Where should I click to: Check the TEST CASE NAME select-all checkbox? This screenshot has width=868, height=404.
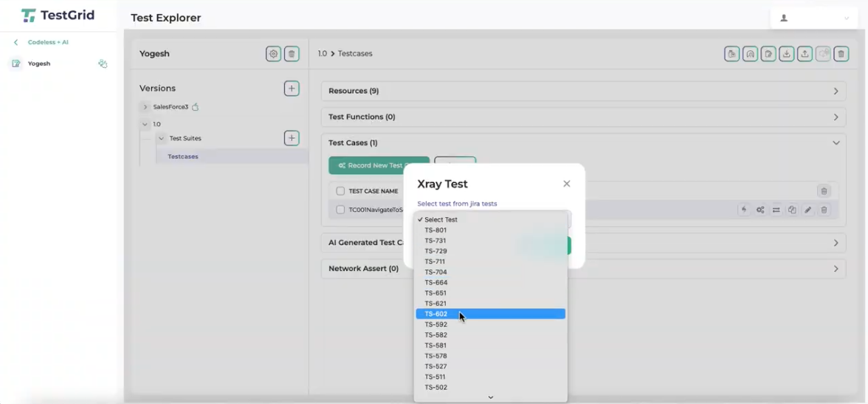click(340, 191)
